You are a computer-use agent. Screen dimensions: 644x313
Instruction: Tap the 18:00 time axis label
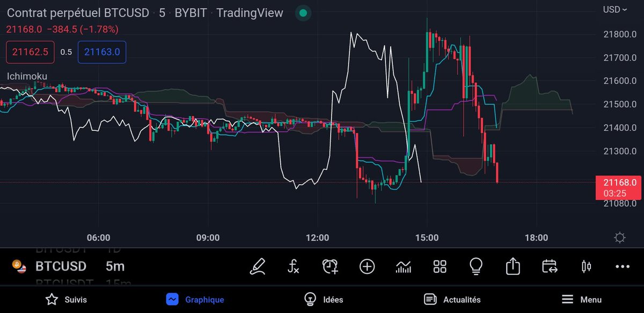(536, 237)
